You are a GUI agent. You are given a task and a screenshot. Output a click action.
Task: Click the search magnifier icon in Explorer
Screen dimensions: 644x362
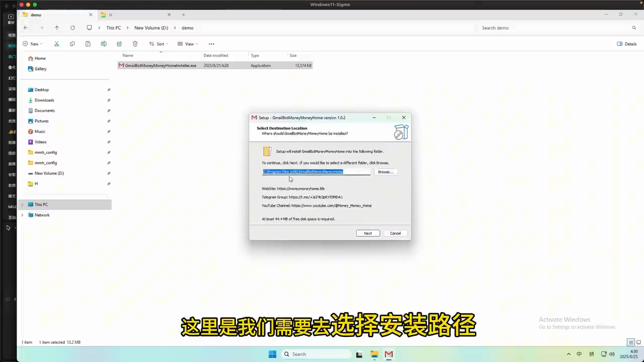coord(634,28)
